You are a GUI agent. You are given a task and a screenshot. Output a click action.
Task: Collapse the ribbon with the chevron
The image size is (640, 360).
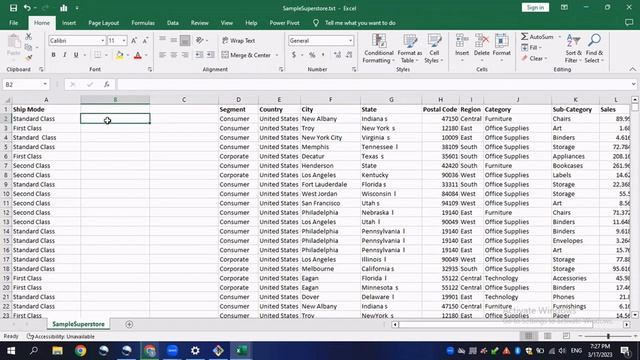[x=632, y=69]
